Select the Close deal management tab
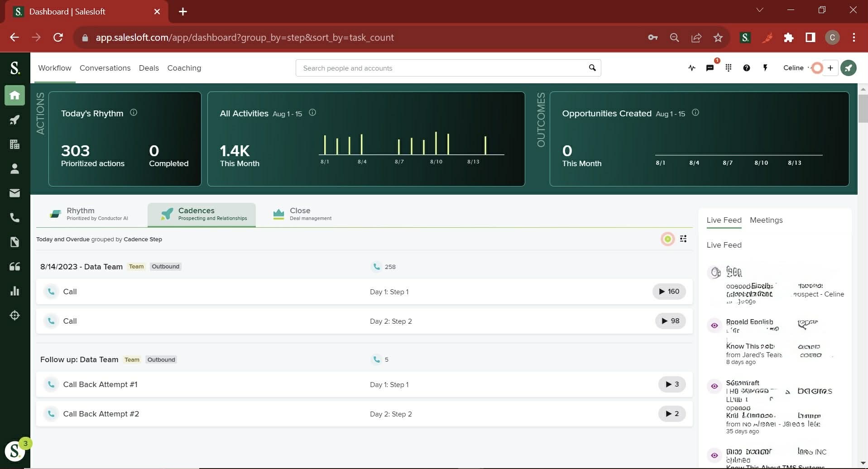This screenshot has width=868, height=469. pos(302,214)
